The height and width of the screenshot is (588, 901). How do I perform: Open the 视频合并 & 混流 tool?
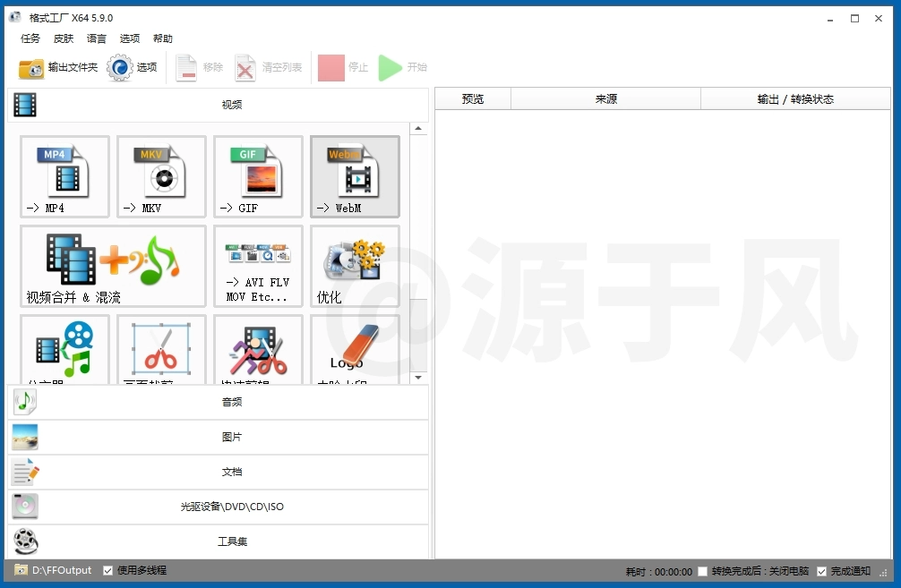pyautogui.click(x=113, y=267)
